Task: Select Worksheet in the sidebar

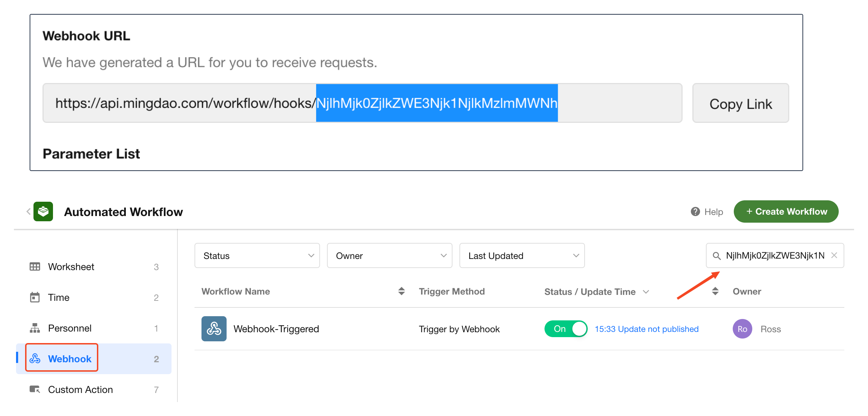Action: coord(71,267)
